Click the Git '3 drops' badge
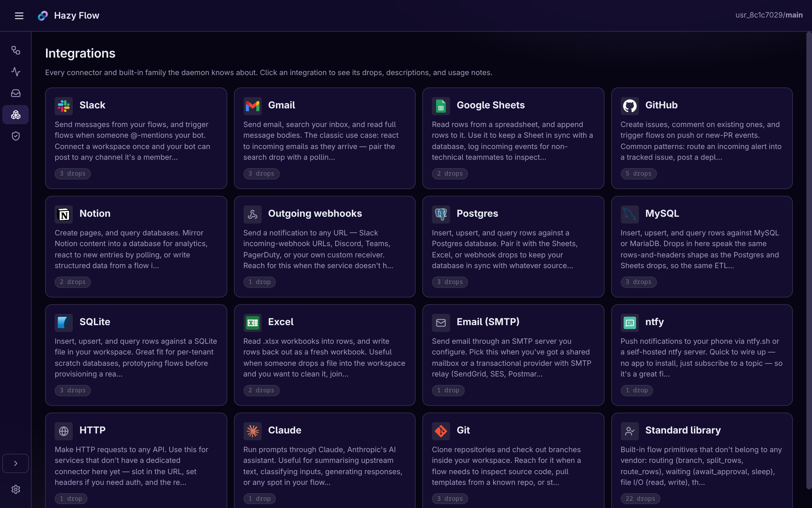The width and height of the screenshot is (812, 508). pyautogui.click(x=450, y=499)
